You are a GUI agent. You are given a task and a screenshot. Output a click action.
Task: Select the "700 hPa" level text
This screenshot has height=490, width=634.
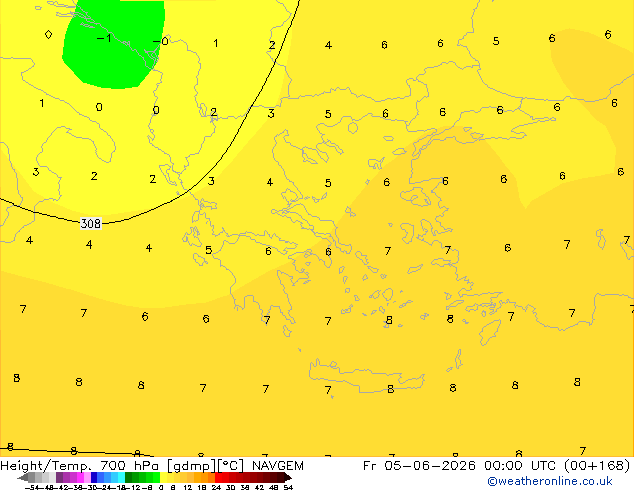coord(129,466)
